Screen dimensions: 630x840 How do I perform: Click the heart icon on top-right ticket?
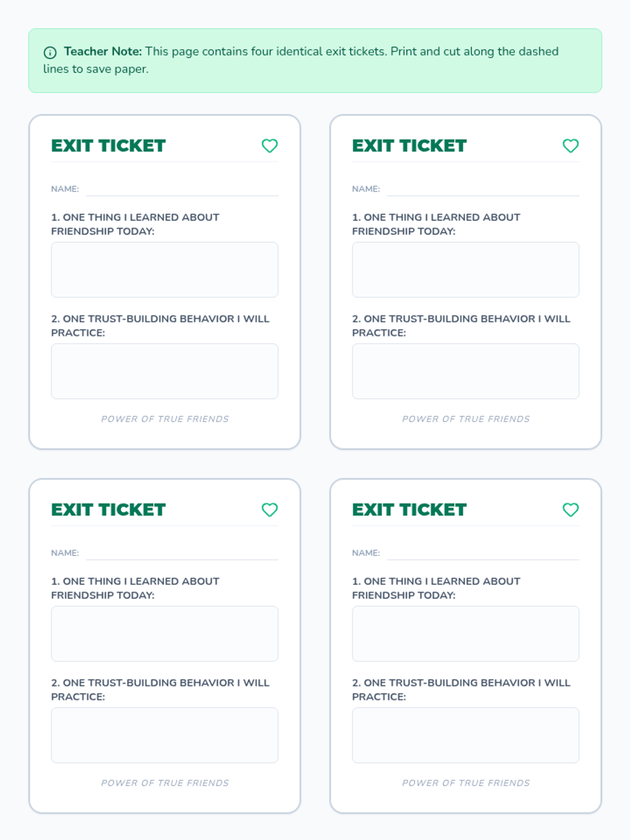570,145
